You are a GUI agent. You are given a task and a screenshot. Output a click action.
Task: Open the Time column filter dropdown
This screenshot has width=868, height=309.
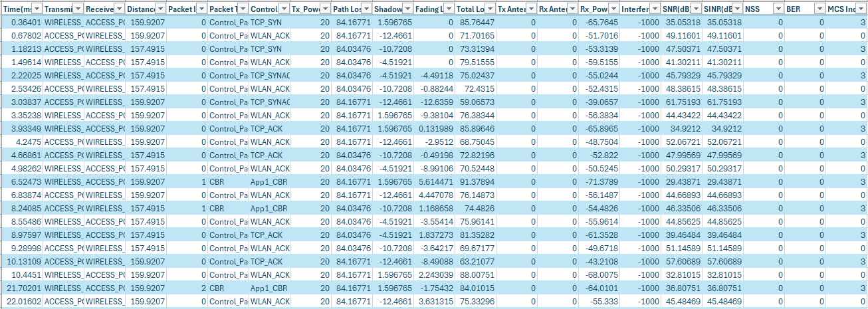tap(37, 9)
